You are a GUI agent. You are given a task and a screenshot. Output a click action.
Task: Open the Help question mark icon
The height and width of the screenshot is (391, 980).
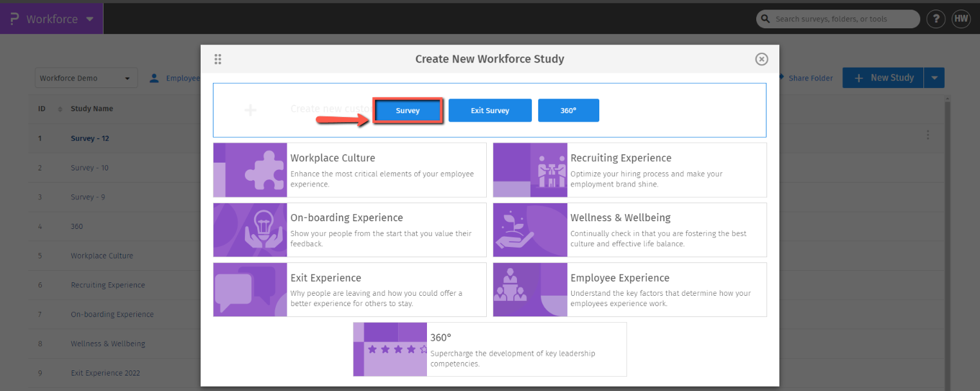(x=936, y=19)
